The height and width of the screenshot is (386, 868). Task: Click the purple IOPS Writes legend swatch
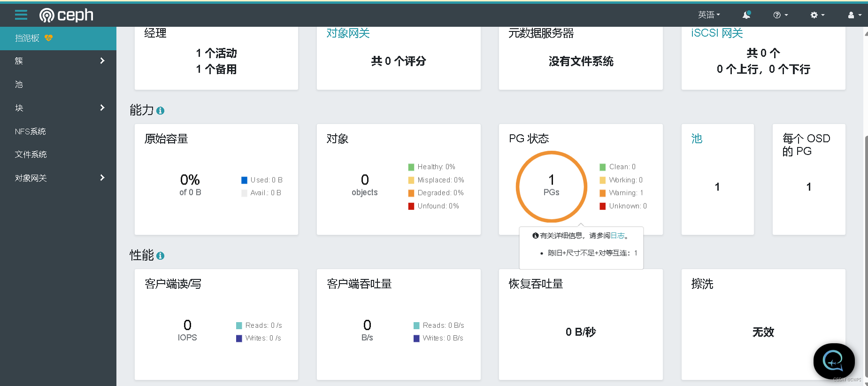tap(239, 339)
